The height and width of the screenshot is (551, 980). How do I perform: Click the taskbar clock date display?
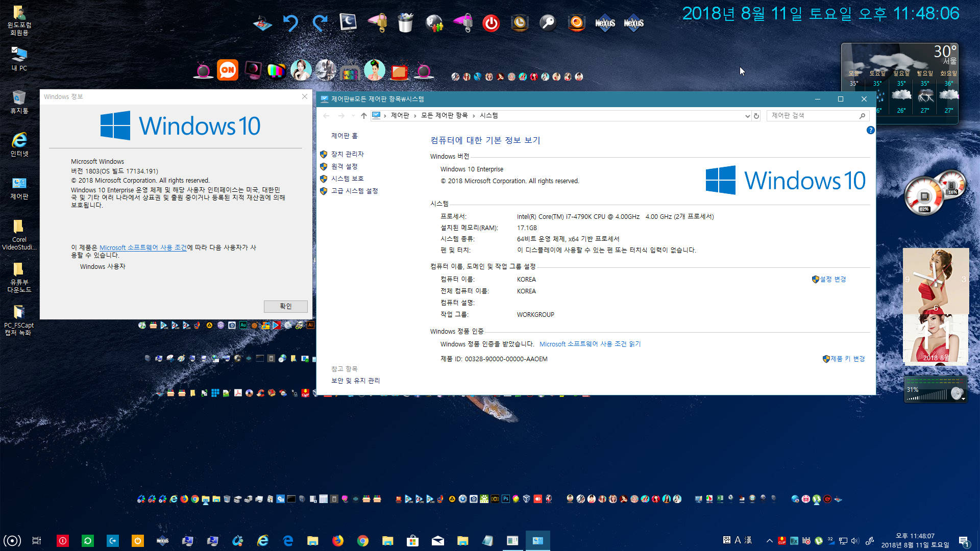[x=915, y=540]
